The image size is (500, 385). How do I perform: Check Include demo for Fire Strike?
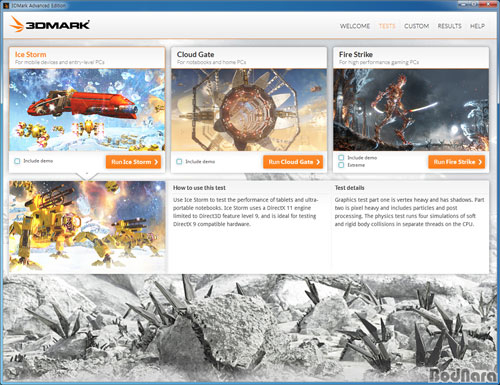pos(341,157)
